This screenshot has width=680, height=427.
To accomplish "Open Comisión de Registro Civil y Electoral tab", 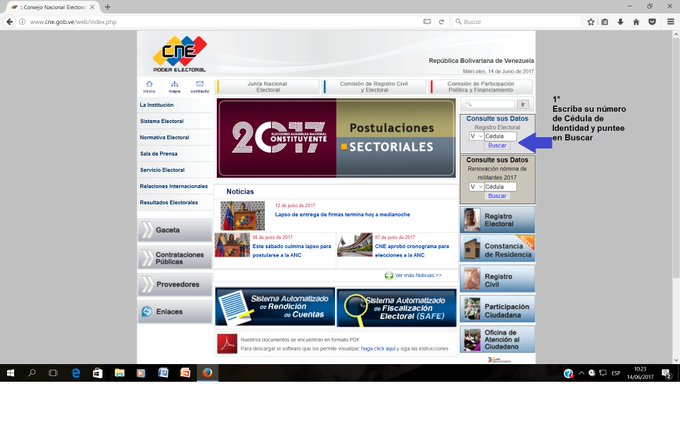I will (x=374, y=87).
